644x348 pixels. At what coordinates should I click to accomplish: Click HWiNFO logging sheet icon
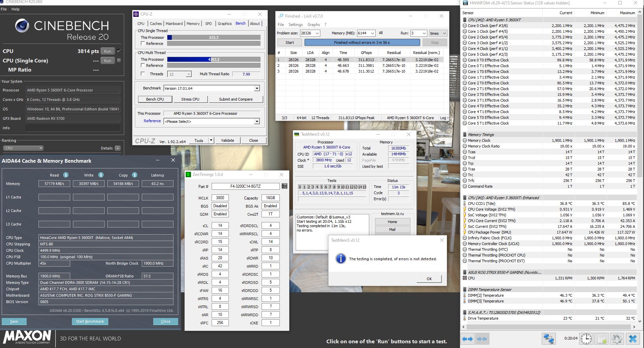pyautogui.click(x=601, y=339)
